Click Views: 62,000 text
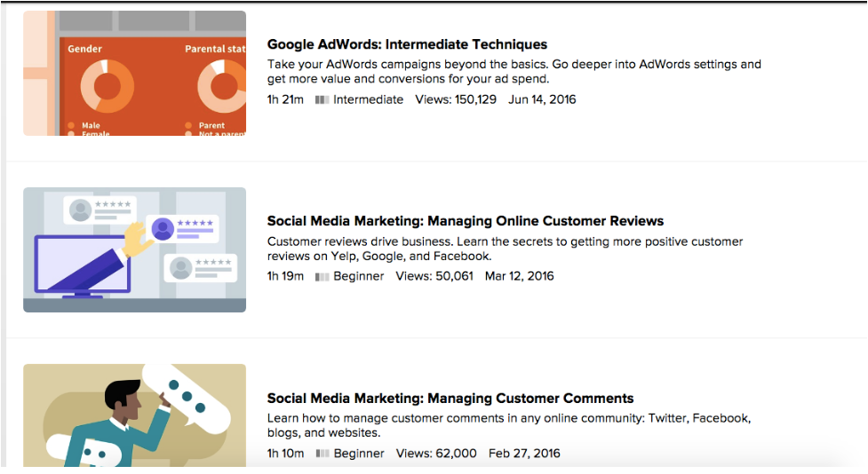 [436, 453]
